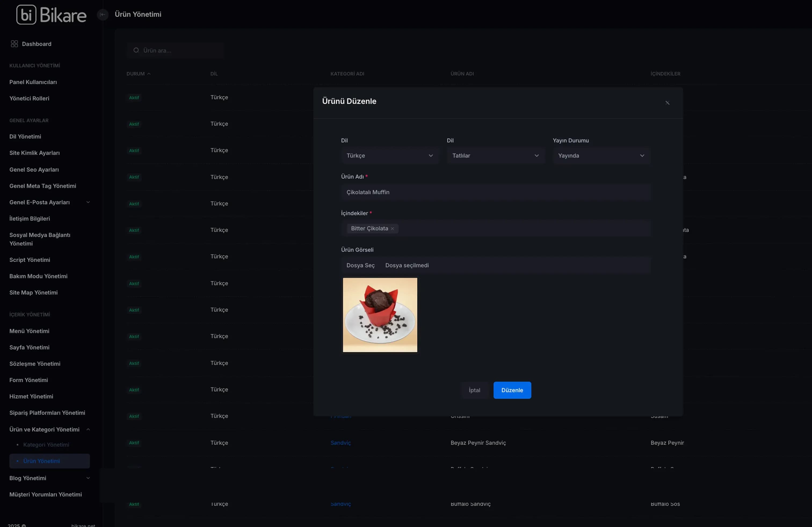Sort by the DURUM column header
The image size is (812, 527).
[139, 74]
